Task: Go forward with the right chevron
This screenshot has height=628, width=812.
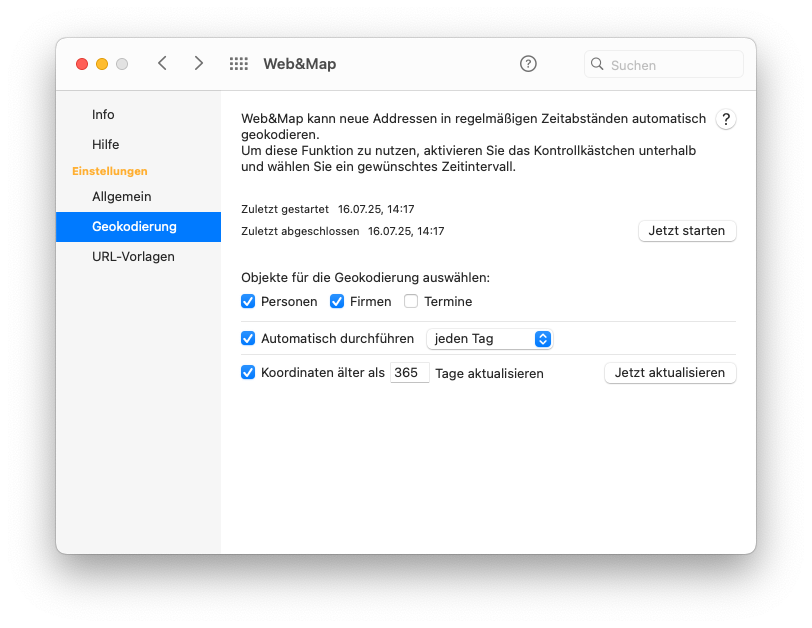Action: click(x=198, y=63)
